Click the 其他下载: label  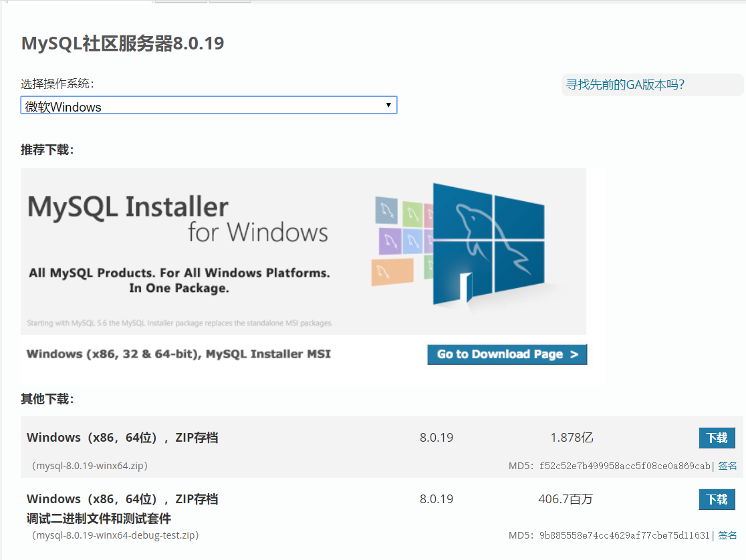point(47,399)
